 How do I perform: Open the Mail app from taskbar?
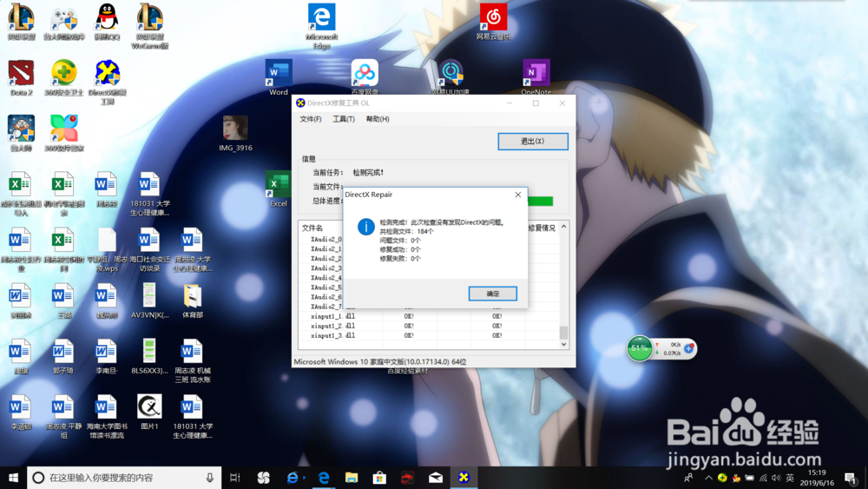436,478
